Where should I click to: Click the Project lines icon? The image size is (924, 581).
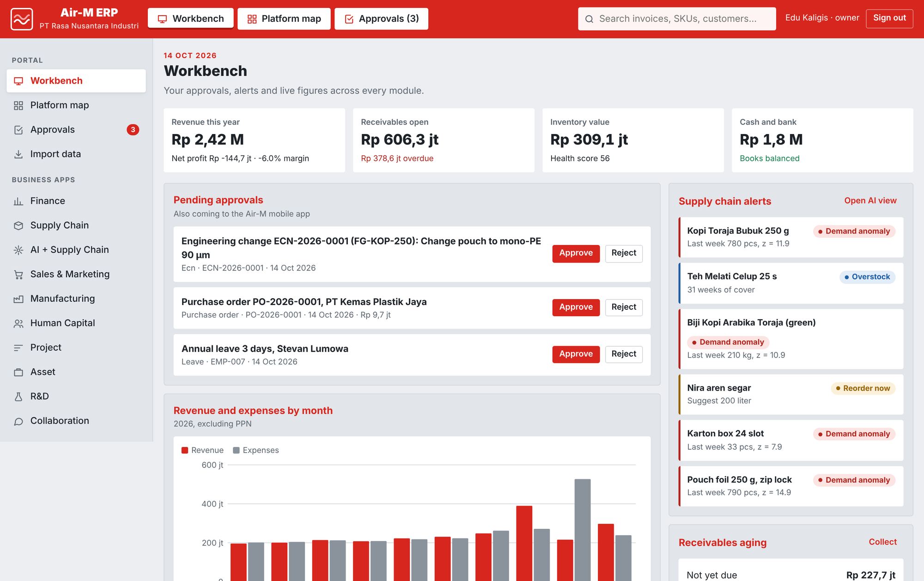pyautogui.click(x=18, y=348)
